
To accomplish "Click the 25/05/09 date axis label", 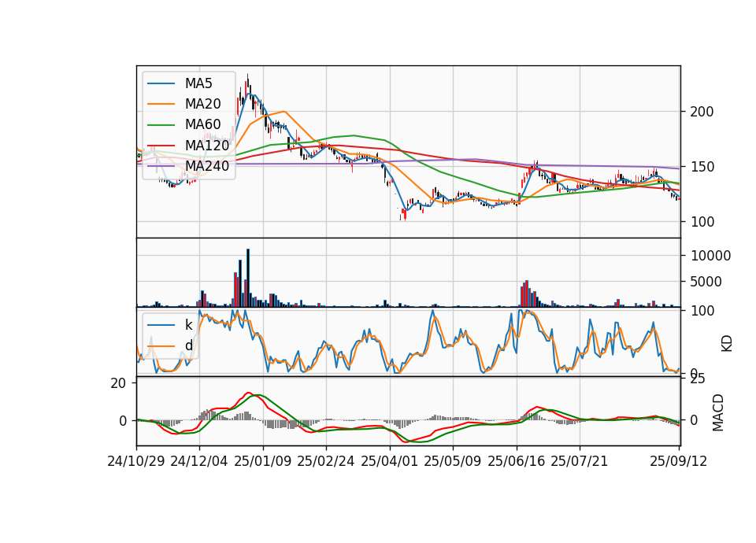I will (x=453, y=461).
